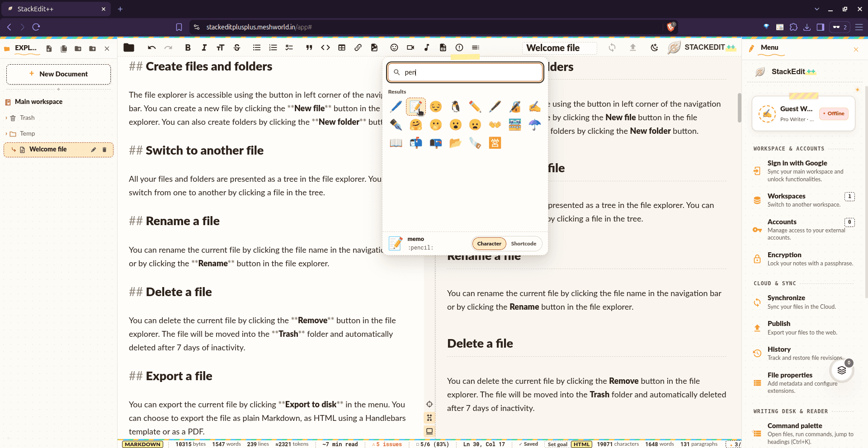Viewport: 868px width, 448px height.
Task: Toggle the scroll sync crosshair button
Action: tap(429, 404)
